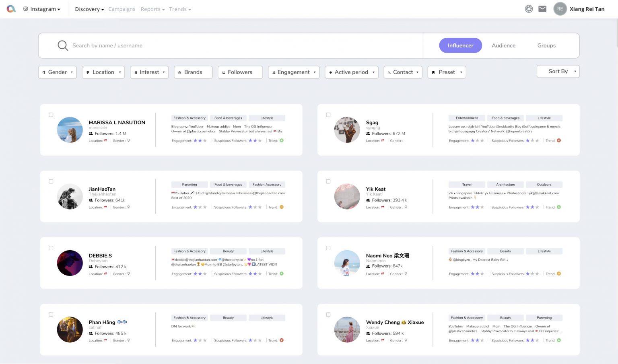The image size is (618, 364).
Task: Click the flag icon on the Preset filter
Action: (433, 72)
